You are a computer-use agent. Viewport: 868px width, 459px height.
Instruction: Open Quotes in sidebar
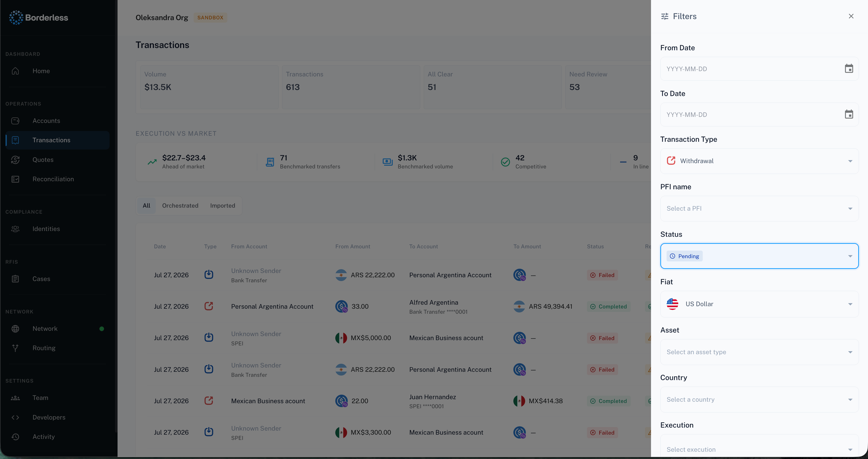(x=57, y=160)
